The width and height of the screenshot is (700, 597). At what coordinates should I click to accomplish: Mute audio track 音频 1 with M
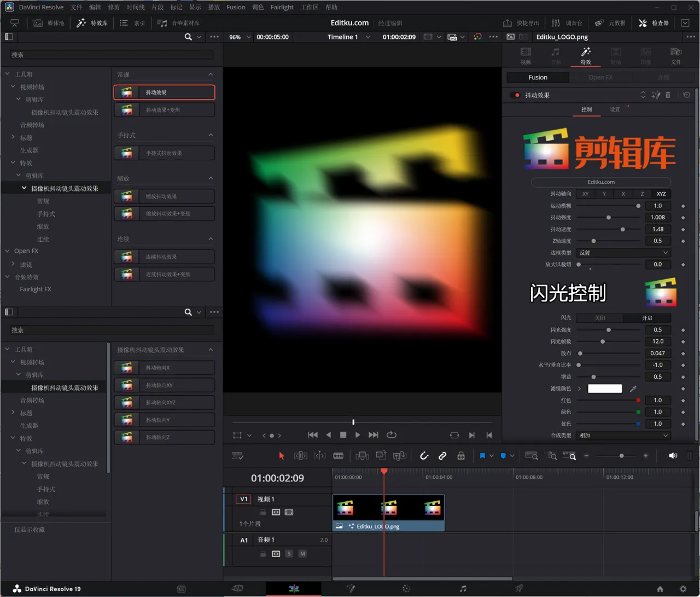point(302,554)
